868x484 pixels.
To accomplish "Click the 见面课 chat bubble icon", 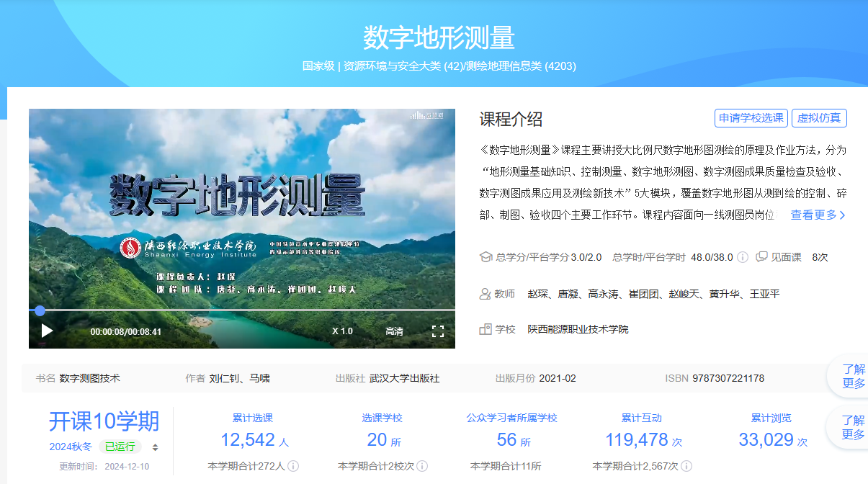I will [761, 257].
